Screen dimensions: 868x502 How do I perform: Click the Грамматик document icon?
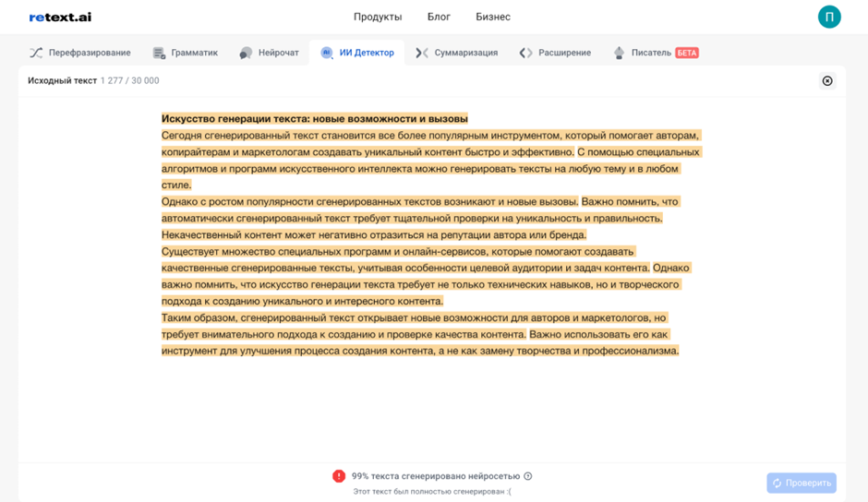[x=159, y=53]
